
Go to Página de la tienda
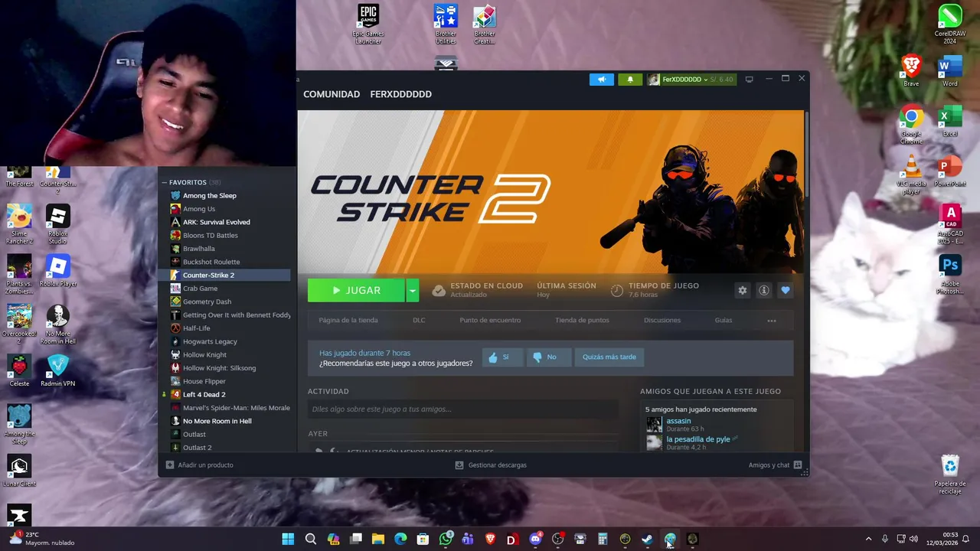[x=348, y=321]
